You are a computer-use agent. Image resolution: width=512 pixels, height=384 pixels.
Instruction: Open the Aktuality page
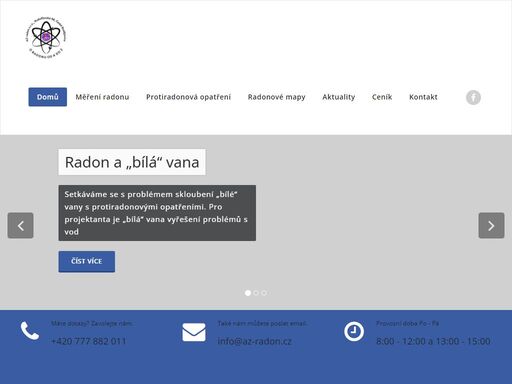point(338,97)
